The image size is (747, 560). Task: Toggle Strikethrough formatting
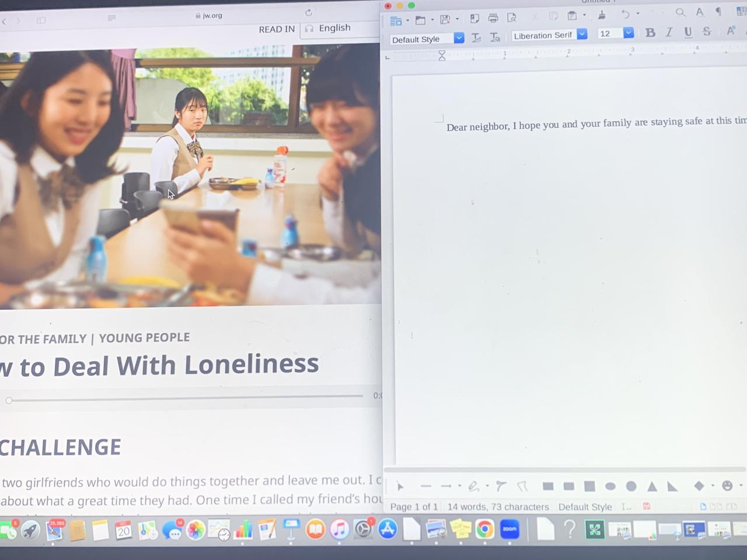[x=707, y=31]
